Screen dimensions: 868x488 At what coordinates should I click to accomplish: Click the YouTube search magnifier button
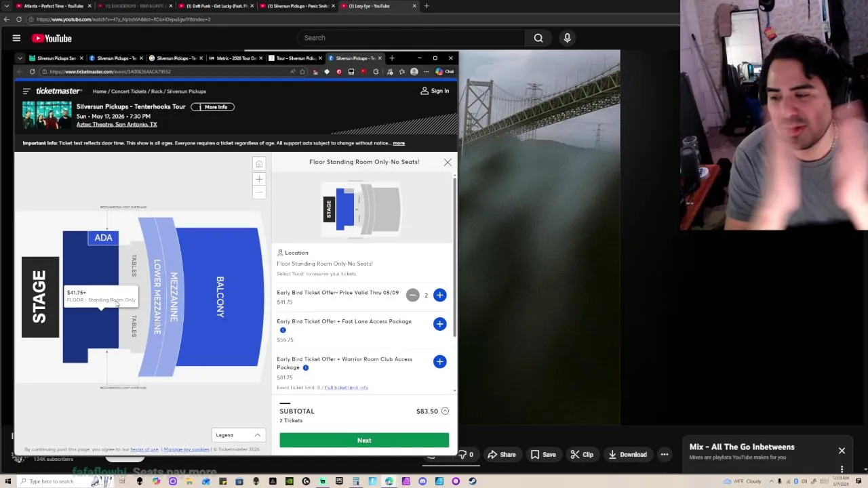pos(538,38)
